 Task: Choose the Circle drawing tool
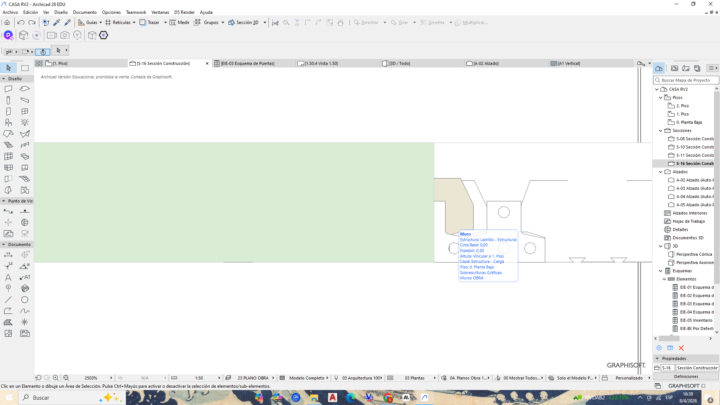25,300
